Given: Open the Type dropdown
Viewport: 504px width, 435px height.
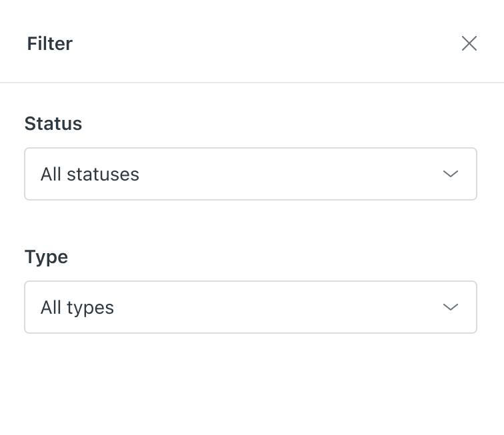Looking at the screenshot, I should 250,307.
